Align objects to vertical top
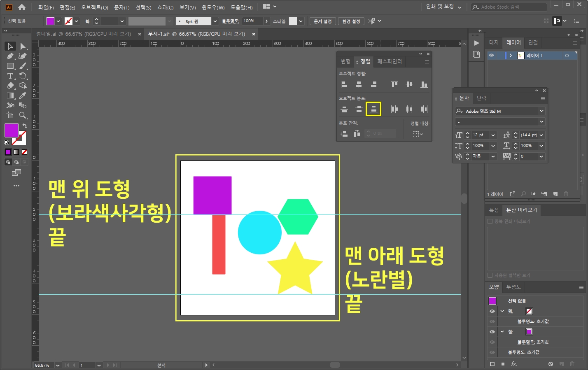The width and height of the screenshot is (588, 370). coord(394,84)
